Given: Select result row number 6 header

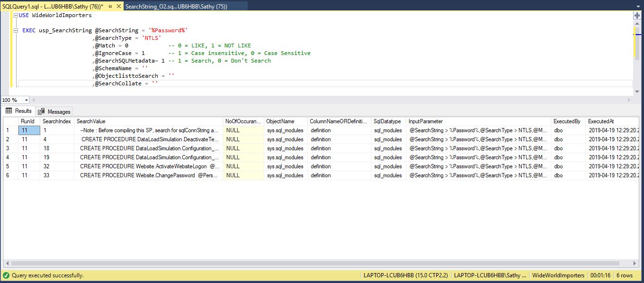Looking at the screenshot, I should tap(10, 175).
